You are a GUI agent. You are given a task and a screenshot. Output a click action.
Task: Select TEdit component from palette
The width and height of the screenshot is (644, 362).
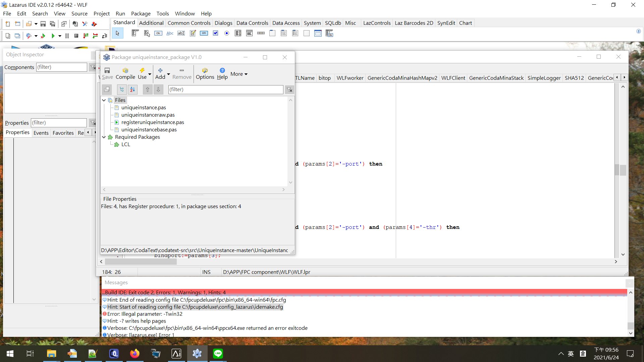(x=181, y=33)
